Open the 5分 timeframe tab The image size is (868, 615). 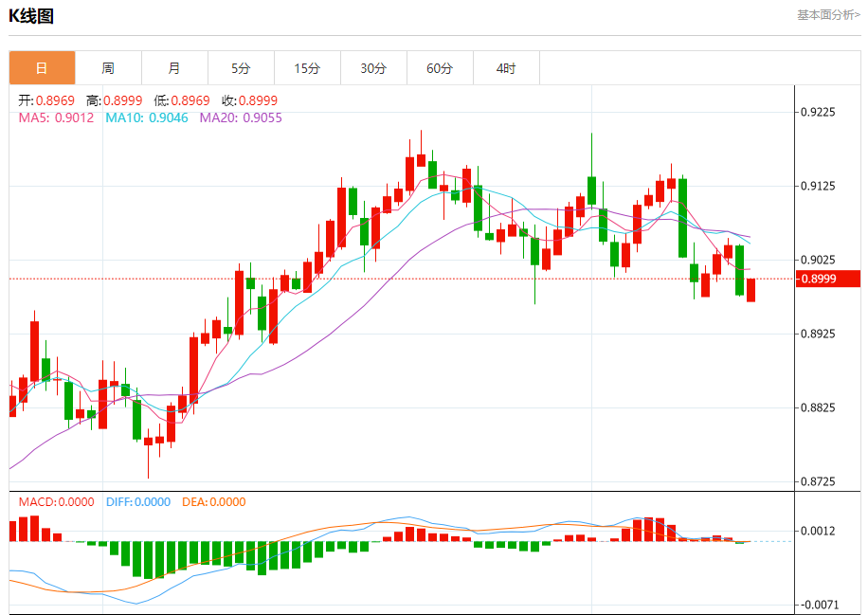[242, 68]
